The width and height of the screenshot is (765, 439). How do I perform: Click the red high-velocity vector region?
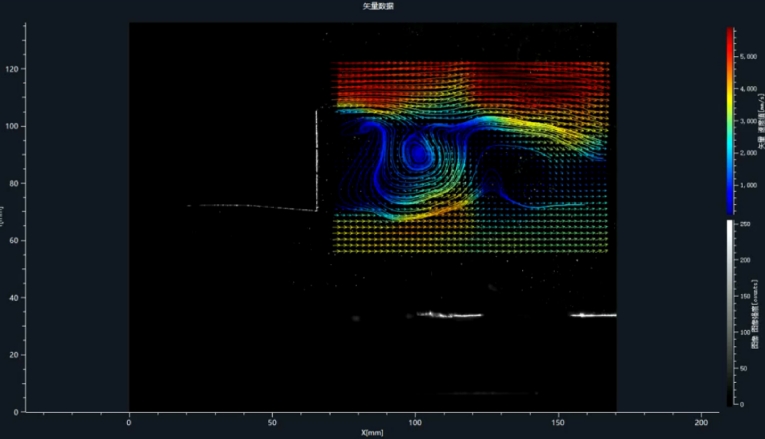click(x=471, y=80)
